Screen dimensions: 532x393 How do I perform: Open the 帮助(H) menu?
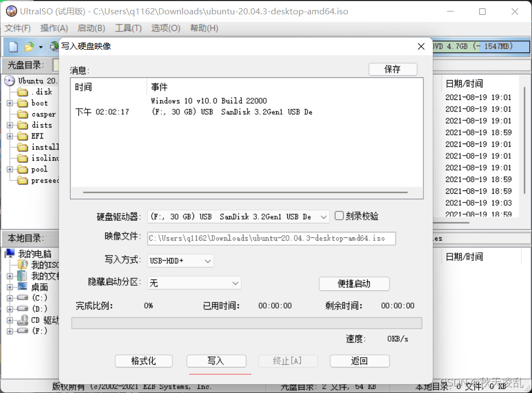tap(204, 28)
